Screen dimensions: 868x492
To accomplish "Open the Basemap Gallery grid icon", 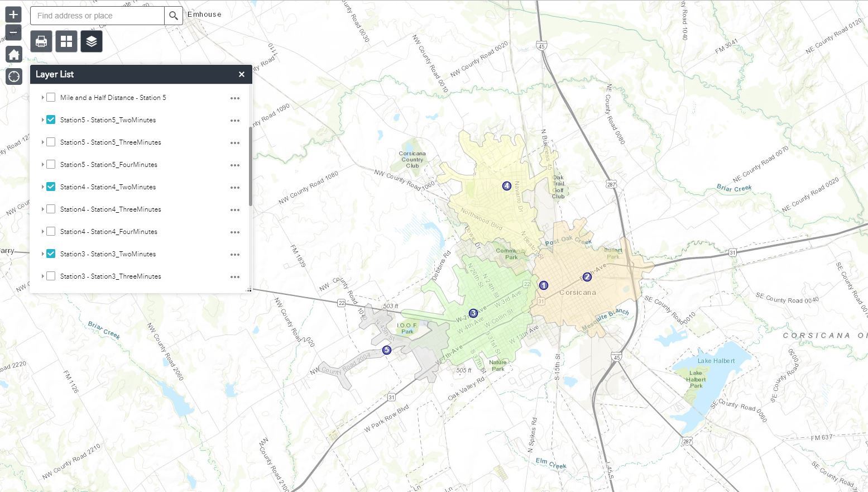I will [x=66, y=41].
